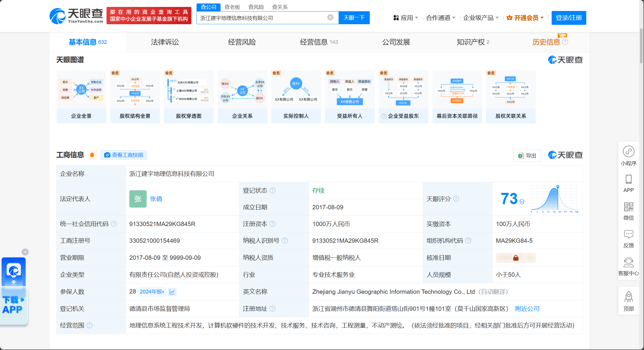644x350 pixels.
Task: Click the 顶部 rocket back-to-top icon
Action: coord(628,301)
